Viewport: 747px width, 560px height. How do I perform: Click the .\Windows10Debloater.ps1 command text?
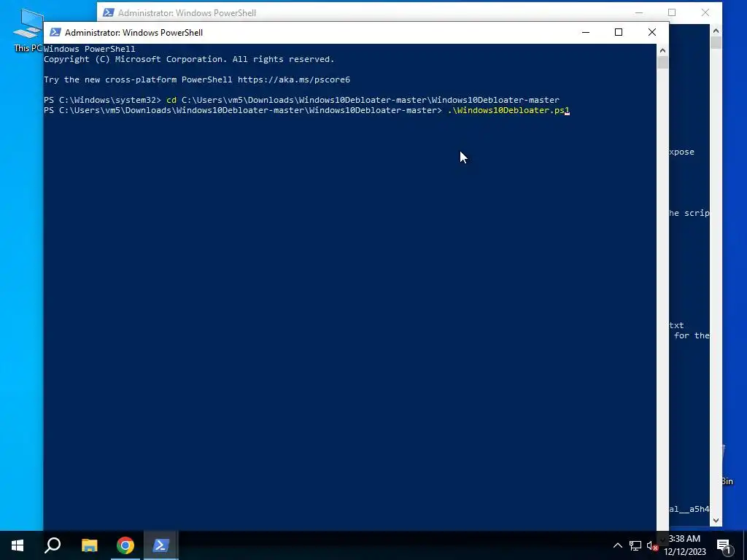[x=508, y=111]
